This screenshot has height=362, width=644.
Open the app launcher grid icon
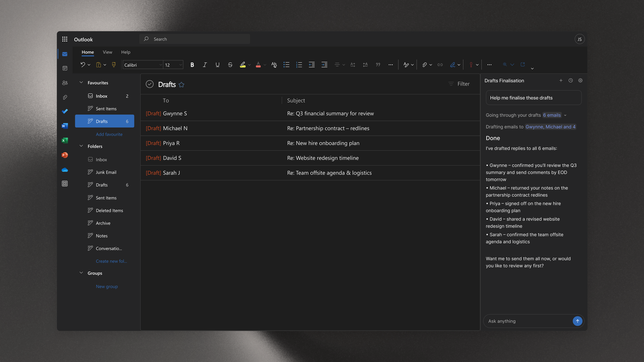coord(65,39)
